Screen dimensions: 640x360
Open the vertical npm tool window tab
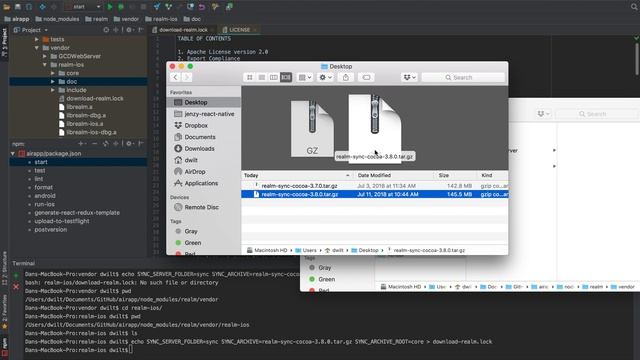click(4, 346)
